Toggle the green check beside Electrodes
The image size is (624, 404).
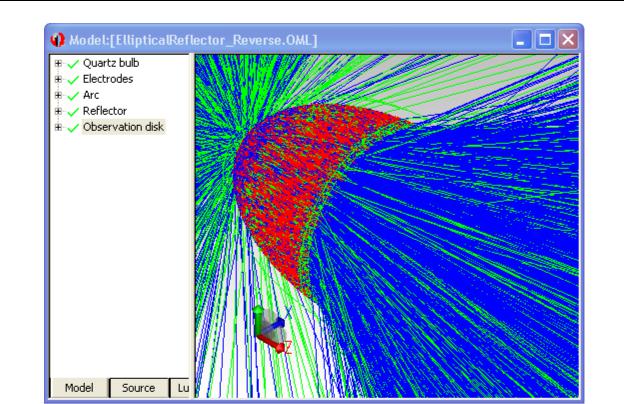73,80
